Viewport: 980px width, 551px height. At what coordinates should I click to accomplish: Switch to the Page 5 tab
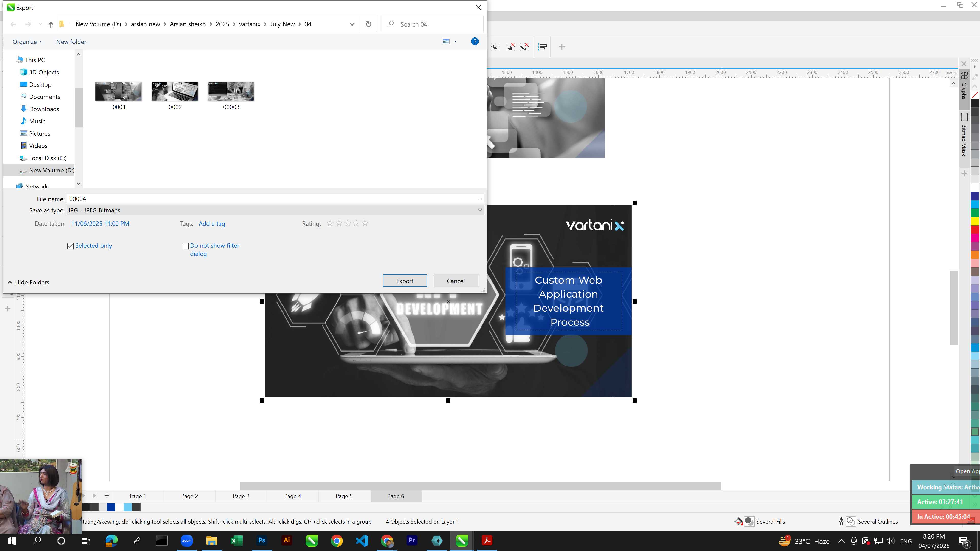coord(344,496)
